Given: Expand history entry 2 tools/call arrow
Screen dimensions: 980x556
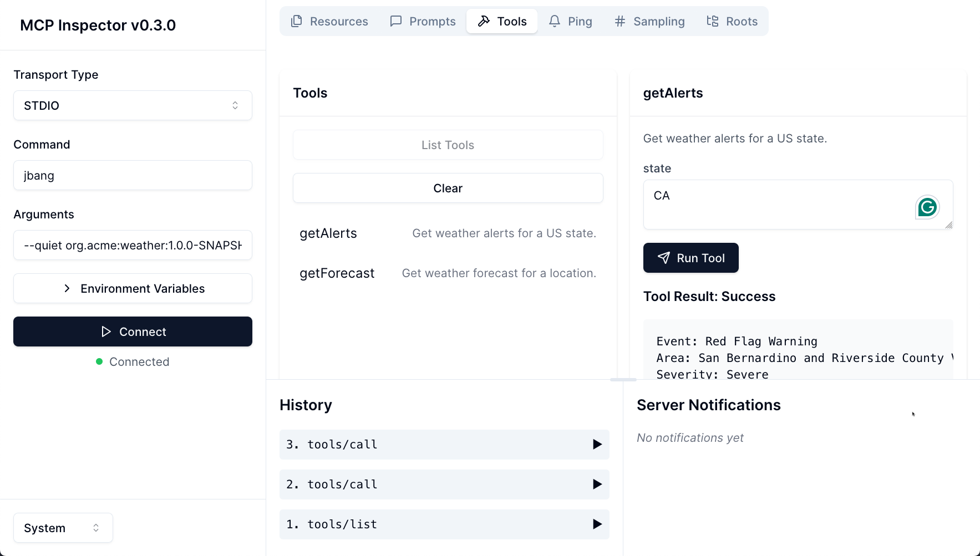Looking at the screenshot, I should point(597,484).
